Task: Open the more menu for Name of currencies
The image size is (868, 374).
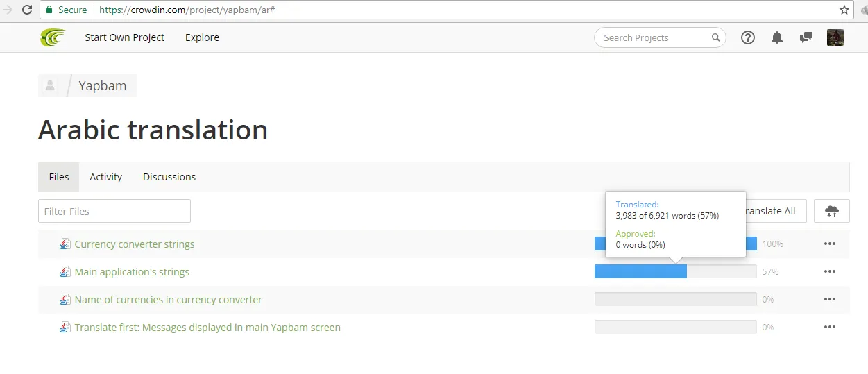Action: click(830, 299)
